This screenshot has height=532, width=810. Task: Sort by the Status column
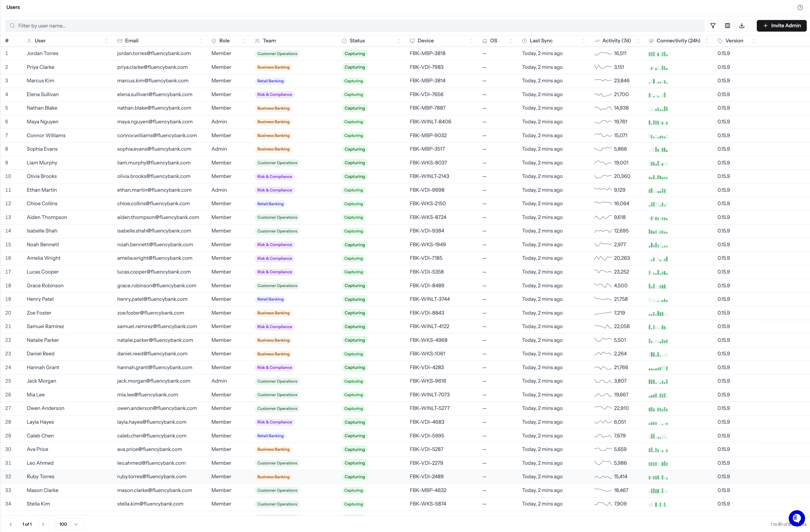[399, 41]
